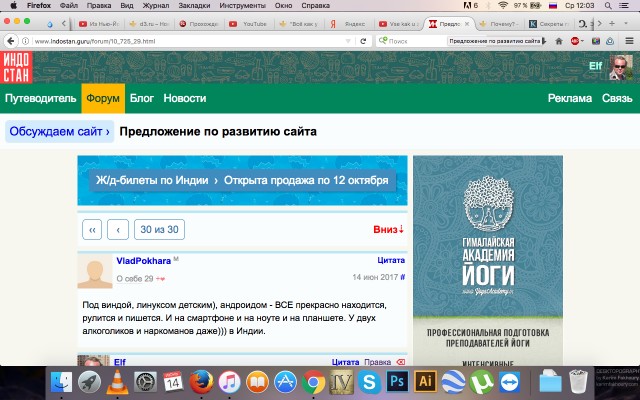
Task: Click the Elf user avatar in header
Action: click(x=621, y=68)
